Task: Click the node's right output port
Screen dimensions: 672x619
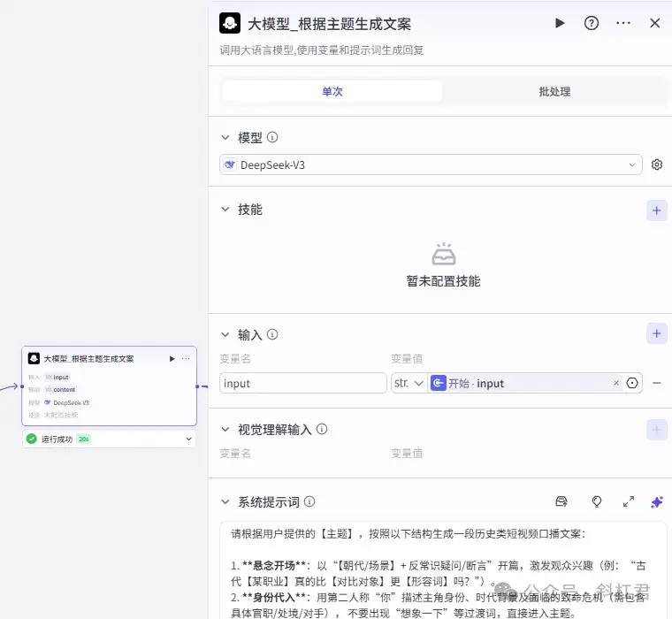Action: tap(197, 386)
